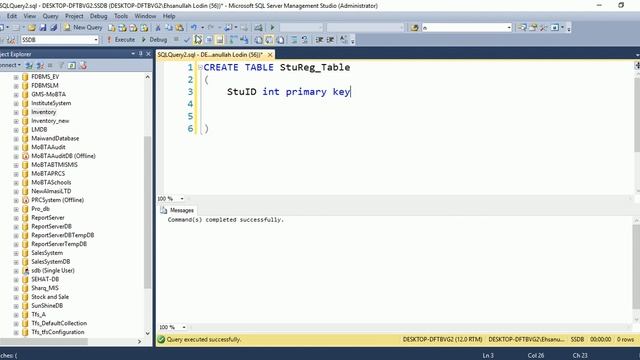Viewport: 640px width, 360px height.
Task: Click the Connect Object Explorer icon
Action: coord(29,65)
